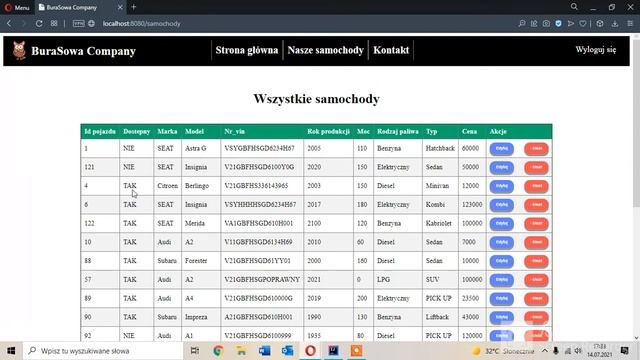The width and height of the screenshot is (640, 360).
Task: Edit the Citroen Berlingo row
Action: click(x=502, y=186)
